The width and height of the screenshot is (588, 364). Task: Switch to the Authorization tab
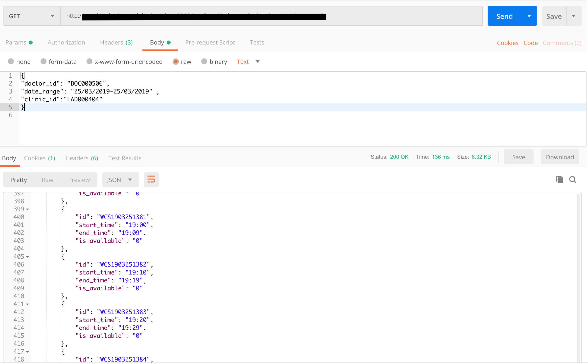click(66, 43)
